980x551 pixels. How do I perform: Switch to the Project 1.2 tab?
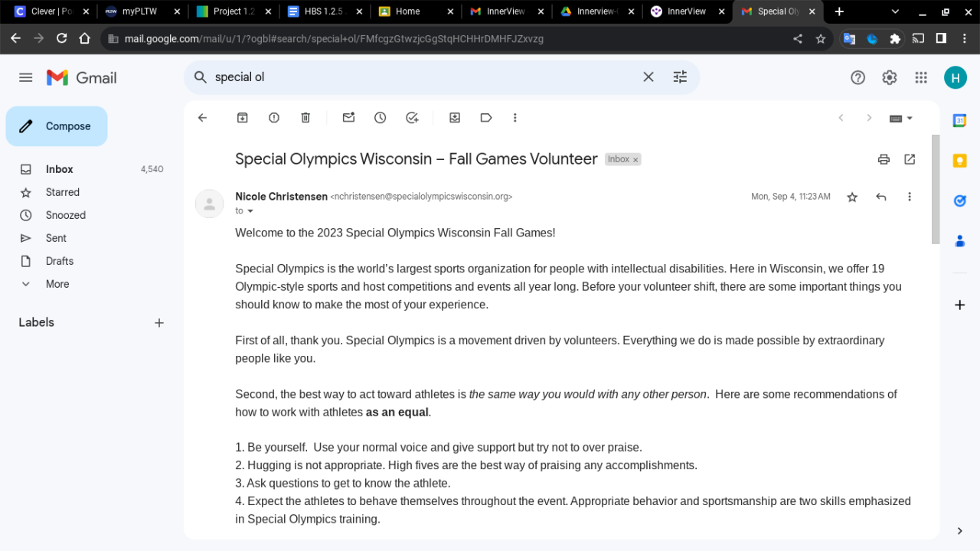[x=233, y=11]
